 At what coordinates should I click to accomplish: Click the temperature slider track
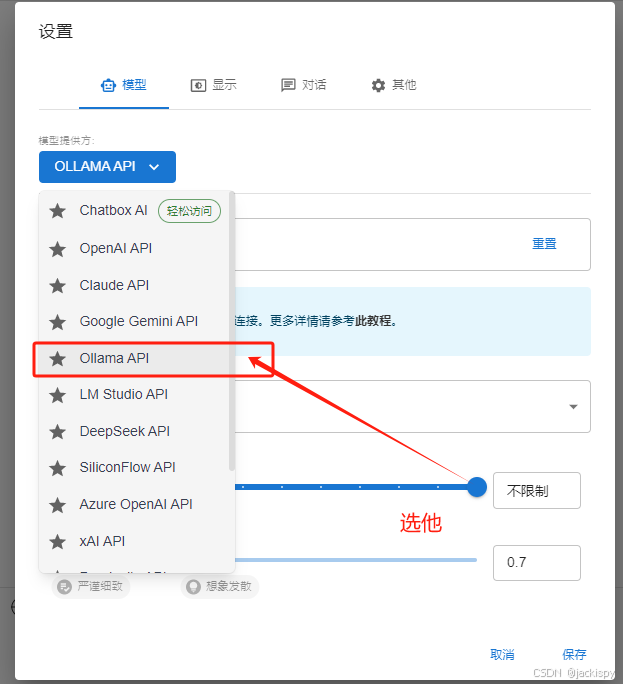click(x=356, y=560)
